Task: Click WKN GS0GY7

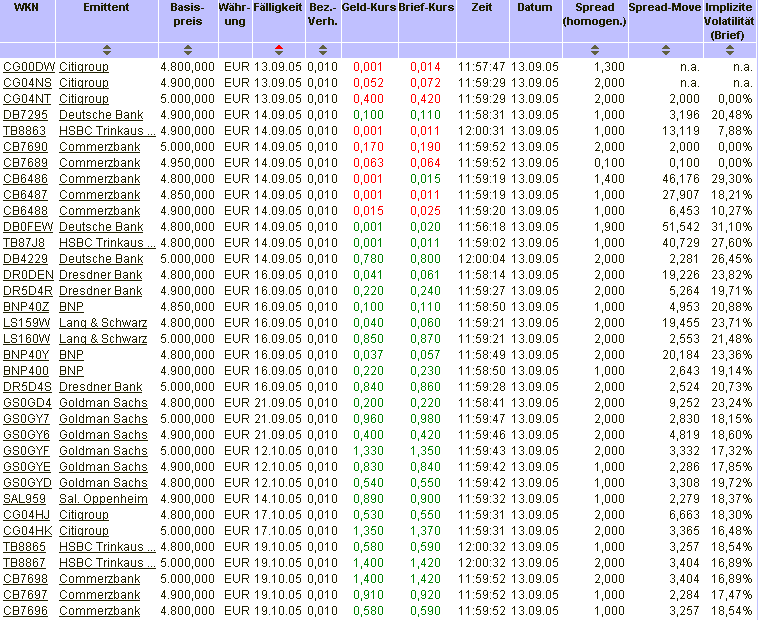Action: point(27,418)
